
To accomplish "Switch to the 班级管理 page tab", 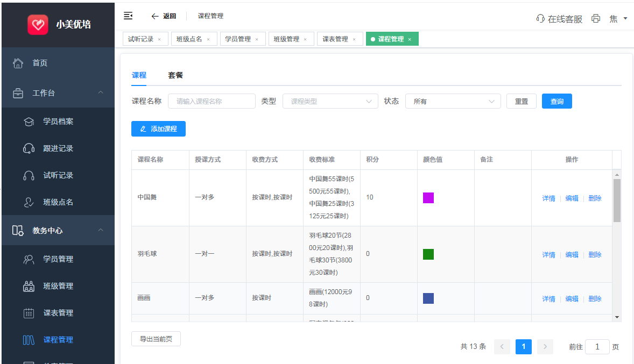I will pos(286,39).
